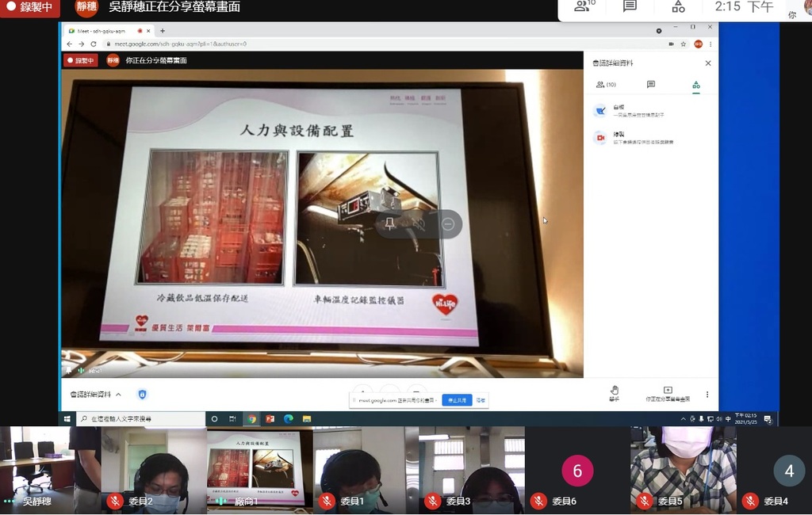Select the 委員2 participant tile
The image size is (812, 515).
point(154,470)
